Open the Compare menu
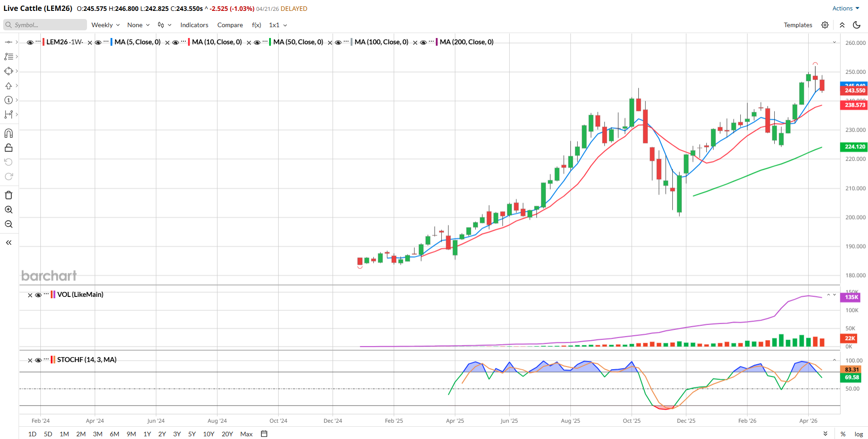868x439 pixels. pyautogui.click(x=230, y=25)
